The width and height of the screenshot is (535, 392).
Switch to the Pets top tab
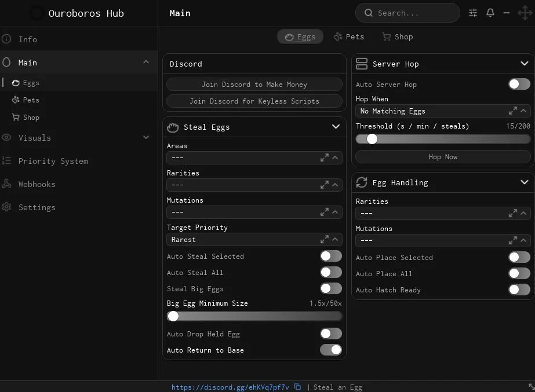click(349, 37)
